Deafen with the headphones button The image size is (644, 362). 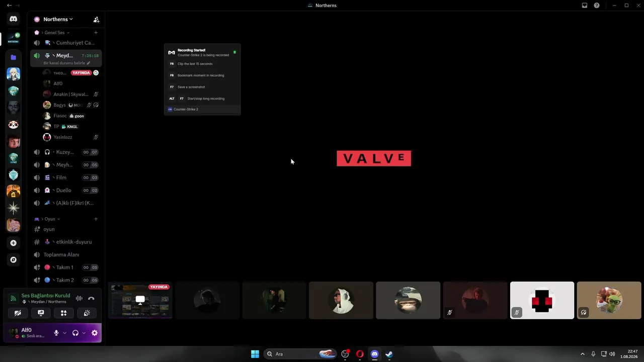pos(75,333)
